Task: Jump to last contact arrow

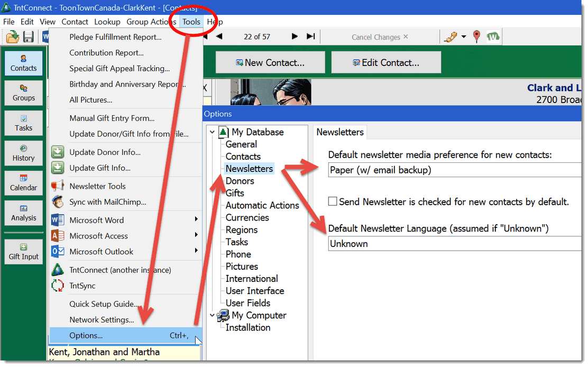Action: point(310,36)
